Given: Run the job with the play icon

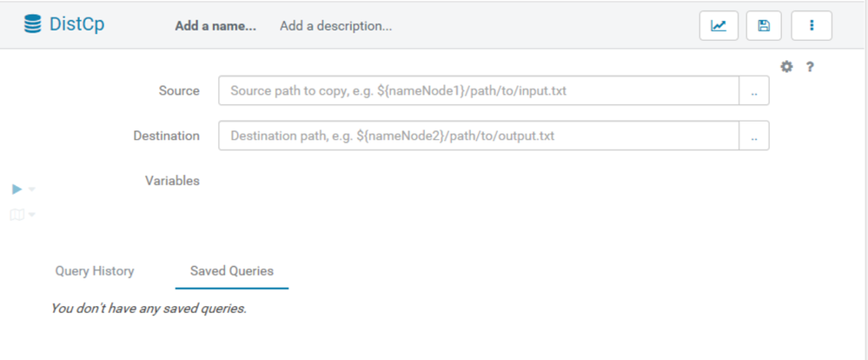Looking at the screenshot, I should point(17,190).
